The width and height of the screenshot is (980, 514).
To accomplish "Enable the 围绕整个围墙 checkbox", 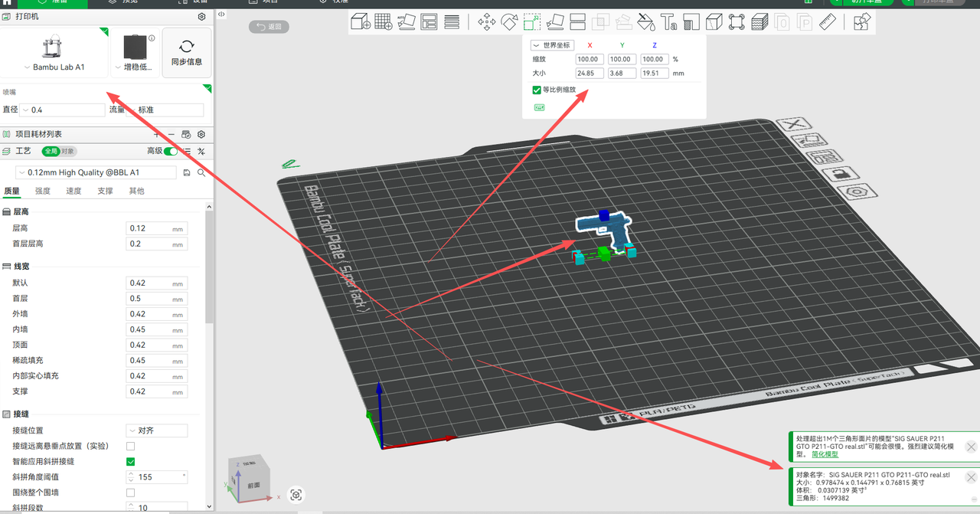I will pyautogui.click(x=130, y=493).
